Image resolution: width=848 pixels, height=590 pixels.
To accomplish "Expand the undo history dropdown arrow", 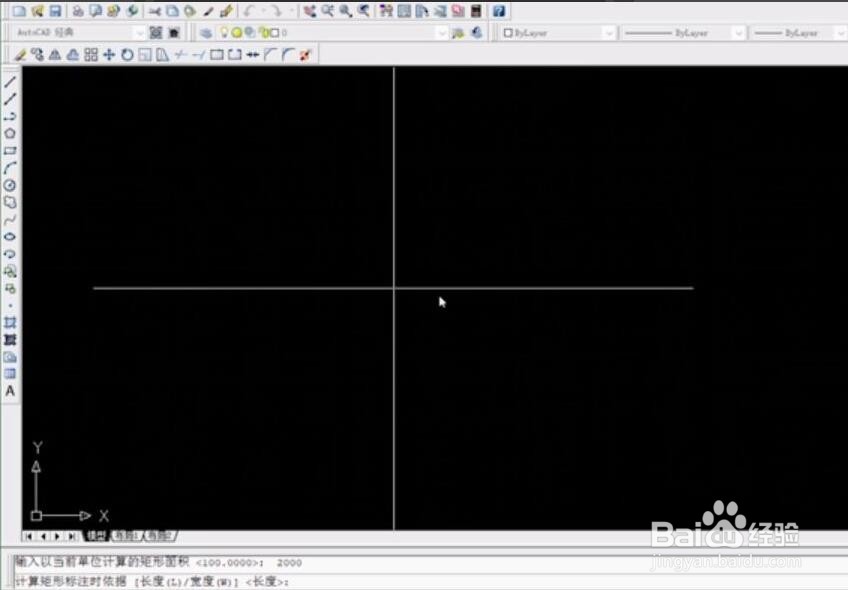I will 263,11.
